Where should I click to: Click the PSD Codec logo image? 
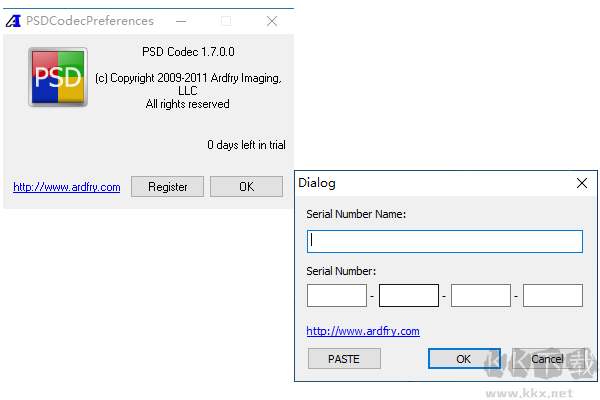[57, 77]
